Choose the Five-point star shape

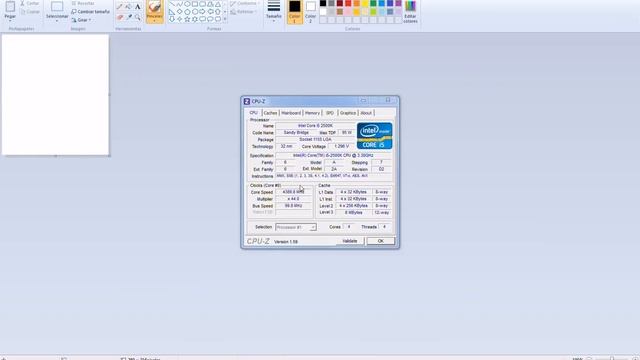187,19
